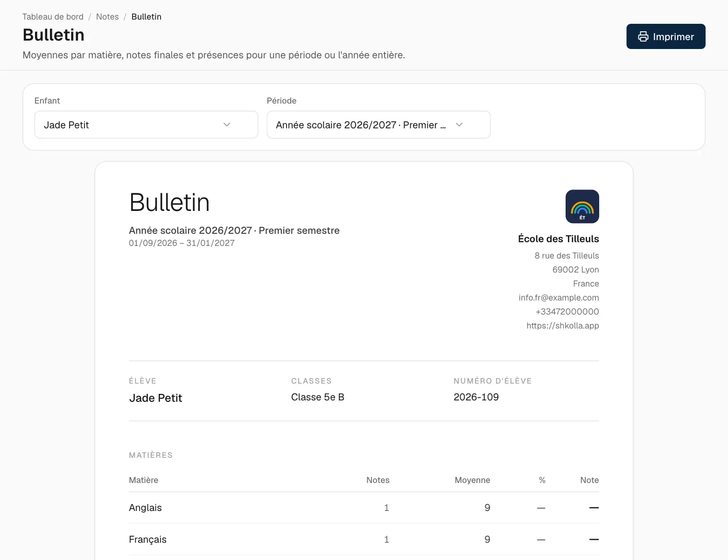
Task: Click the Matière column header
Action: pyautogui.click(x=143, y=480)
